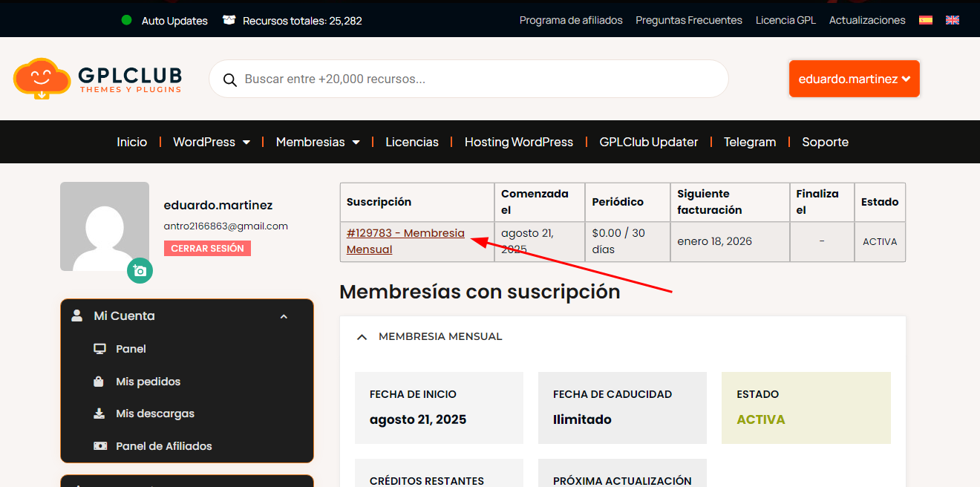
Task: Click the Recursos totales box icon
Action: point(229,20)
